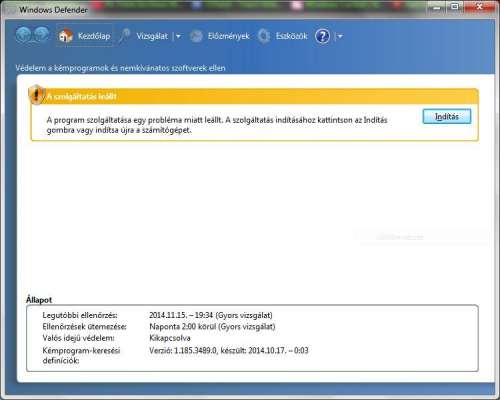The image size is (500, 400).
Task: Expand the Vizsgálat dropdown arrow
Action: [x=178, y=36]
